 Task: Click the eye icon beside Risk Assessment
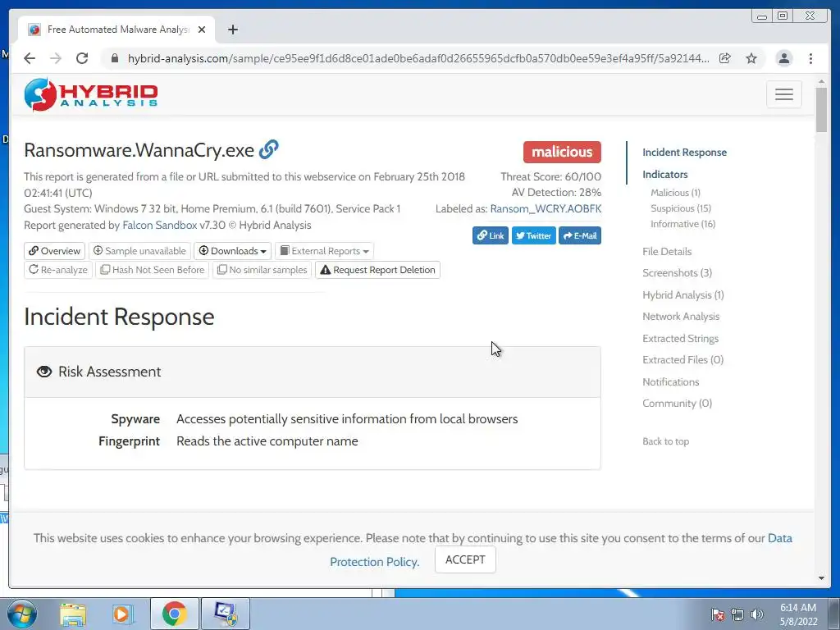pyautogui.click(x=44, y=372)
